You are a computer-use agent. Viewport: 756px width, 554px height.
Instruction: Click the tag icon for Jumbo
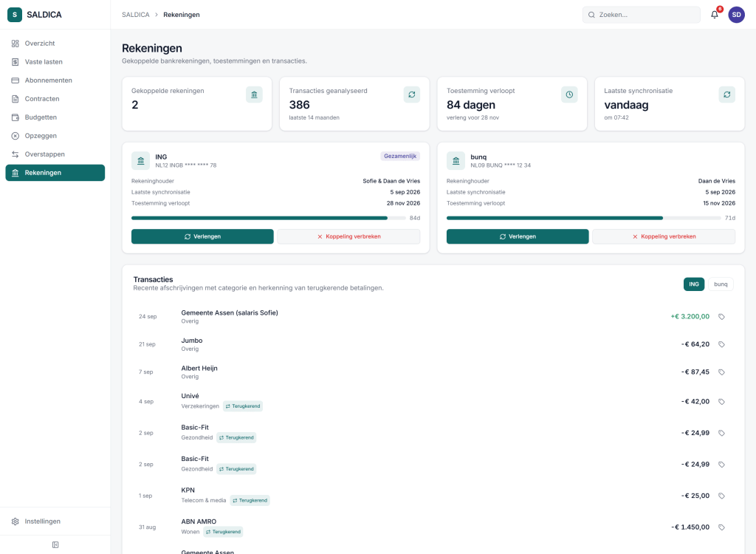coord(722,344)
